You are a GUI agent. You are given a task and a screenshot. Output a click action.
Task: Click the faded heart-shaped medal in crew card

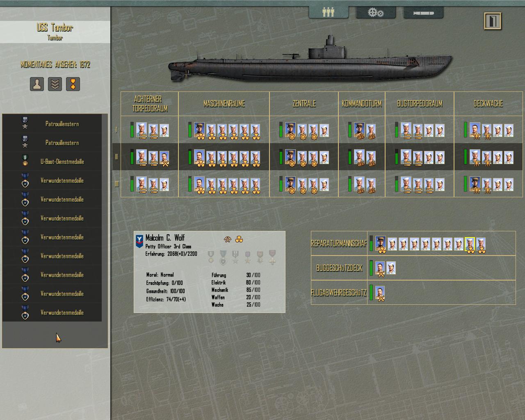click(223, 258)
